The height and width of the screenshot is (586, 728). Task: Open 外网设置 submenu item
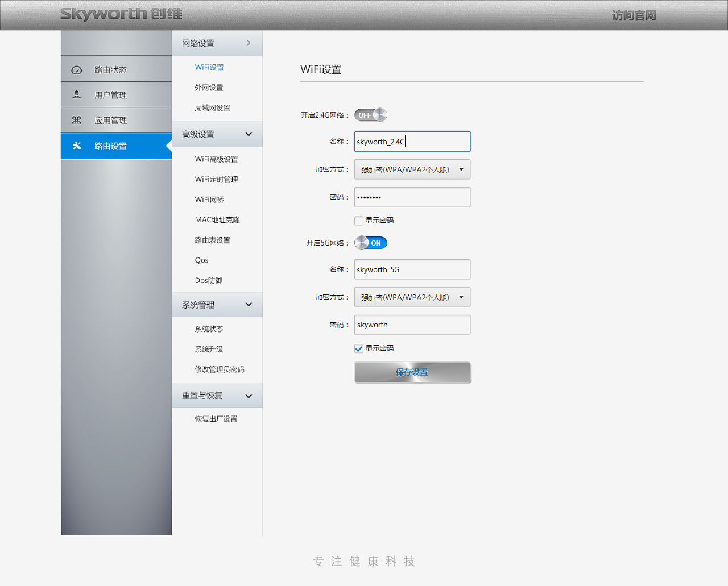coord(209,88)
